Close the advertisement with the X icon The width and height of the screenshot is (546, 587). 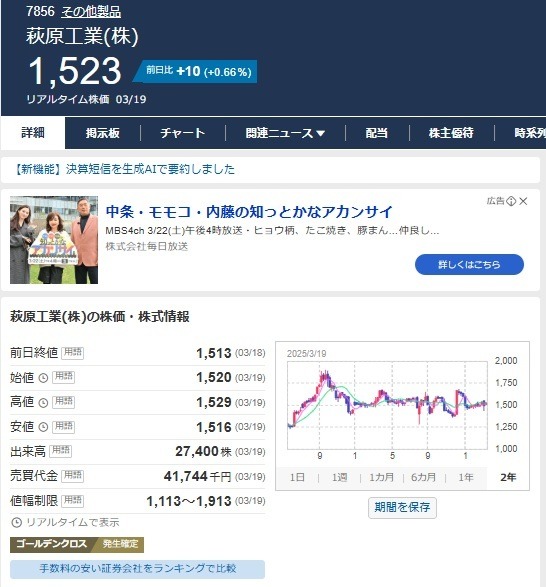(524, 201)
